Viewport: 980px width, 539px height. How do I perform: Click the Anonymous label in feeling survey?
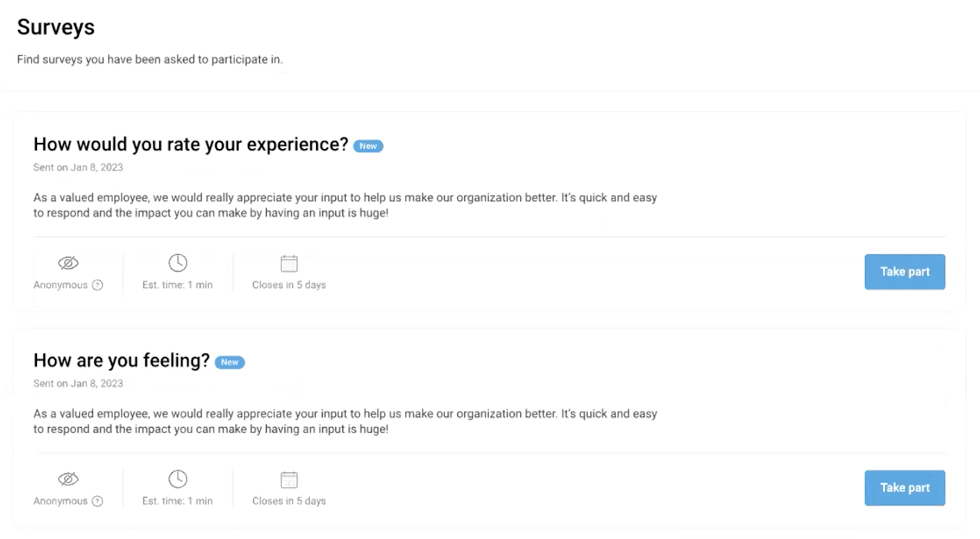coord(61,501)
